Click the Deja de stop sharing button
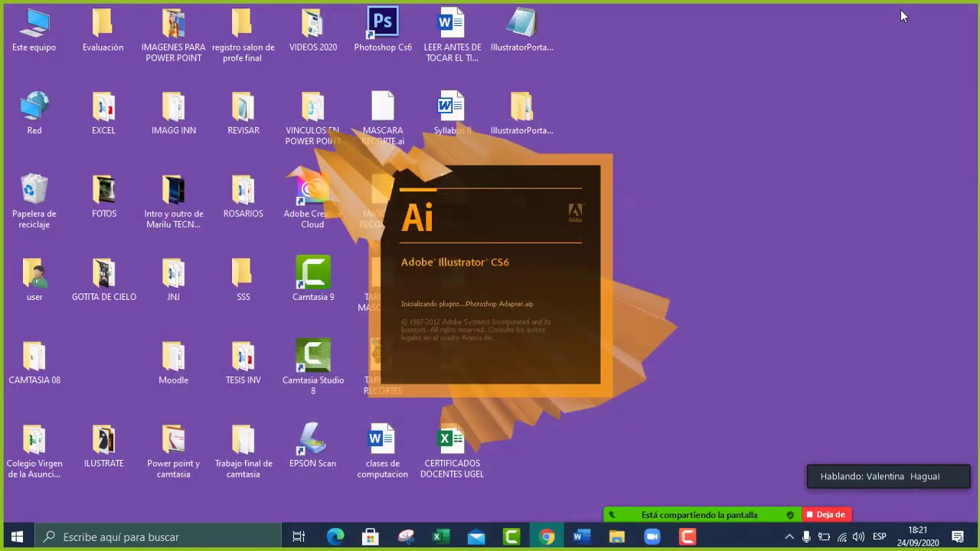This screenshot has width=980, height=551. tap(825, 515)
